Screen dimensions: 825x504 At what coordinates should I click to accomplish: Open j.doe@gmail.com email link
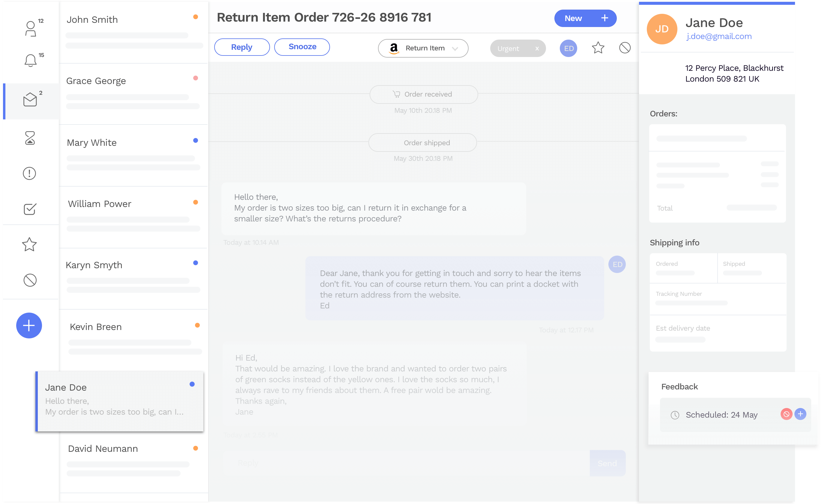(x=719, y=36)
